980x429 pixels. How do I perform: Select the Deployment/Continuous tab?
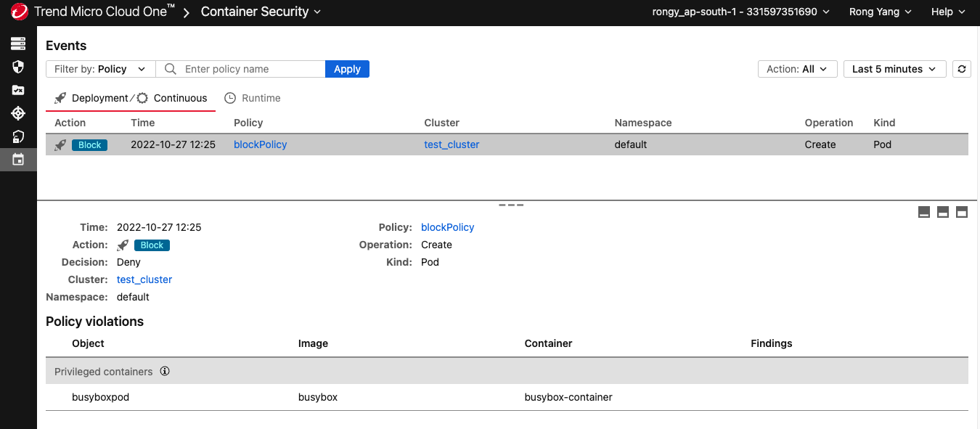tap(131, 98)
